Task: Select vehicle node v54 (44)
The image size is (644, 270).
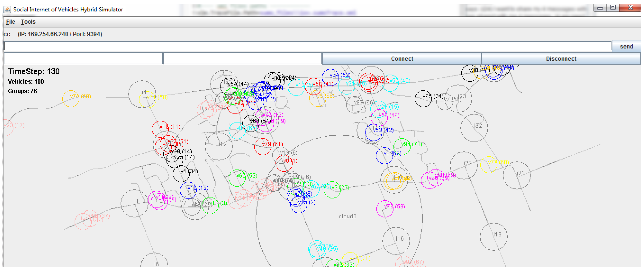Action: tap(229, 86)
